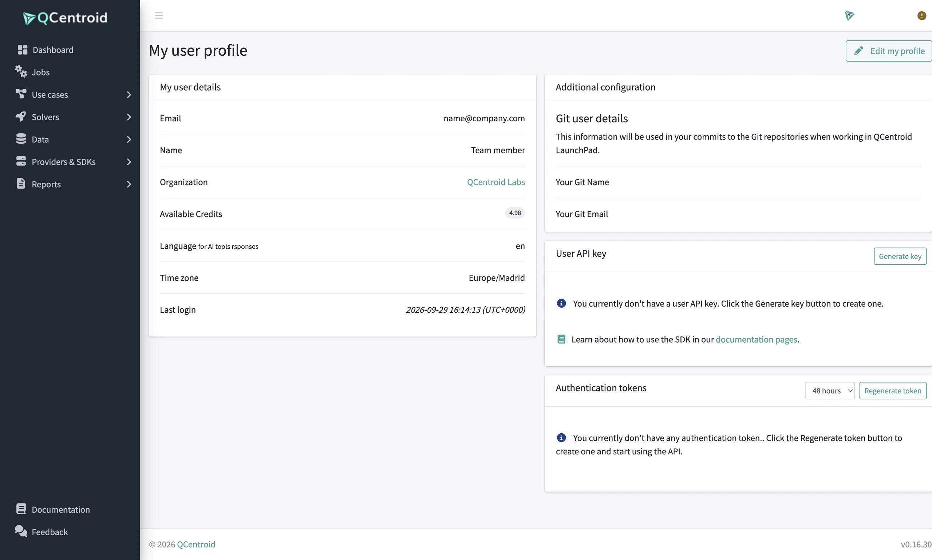Click the info icon beside authentication token message

561,438
